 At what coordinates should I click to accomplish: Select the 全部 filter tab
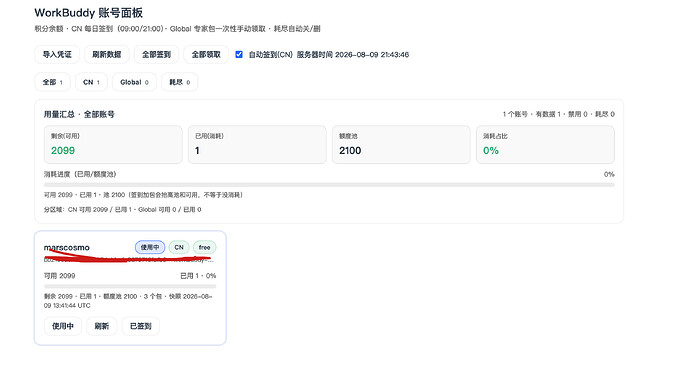tap(52, 82)
